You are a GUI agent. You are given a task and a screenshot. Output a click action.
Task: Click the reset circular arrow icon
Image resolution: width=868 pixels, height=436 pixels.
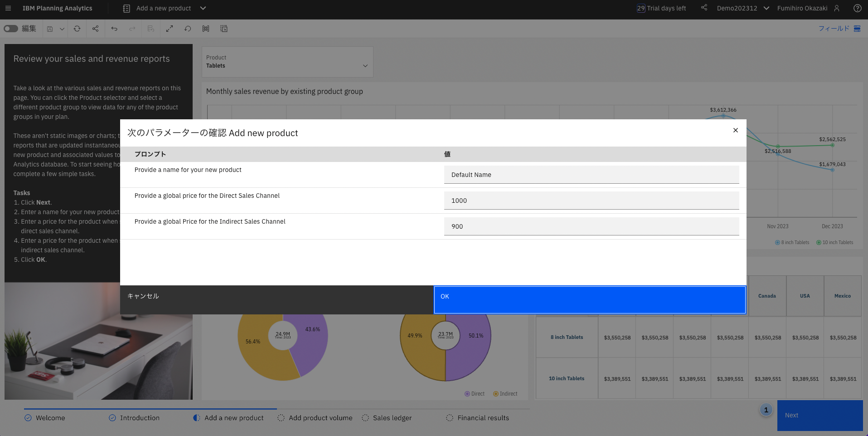click(x=188, y=29)
